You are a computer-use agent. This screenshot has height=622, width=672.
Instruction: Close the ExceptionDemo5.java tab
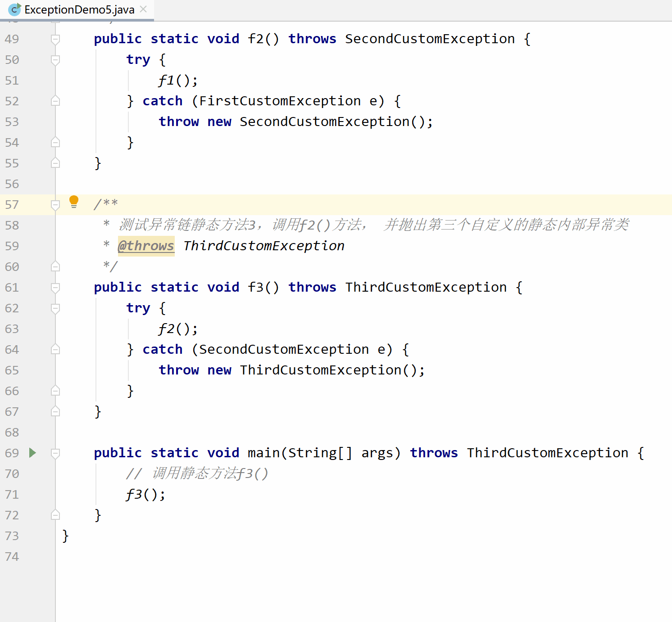(143, 9)
